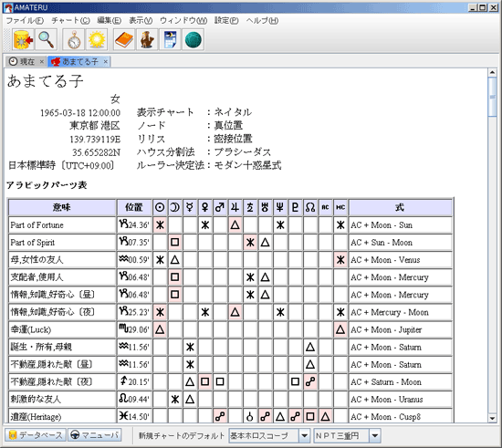Image resolution: width=502 pixels, height=448 pixels.
Task: Click the vertical scrollbar up arrow
Action: coord(492,73)
